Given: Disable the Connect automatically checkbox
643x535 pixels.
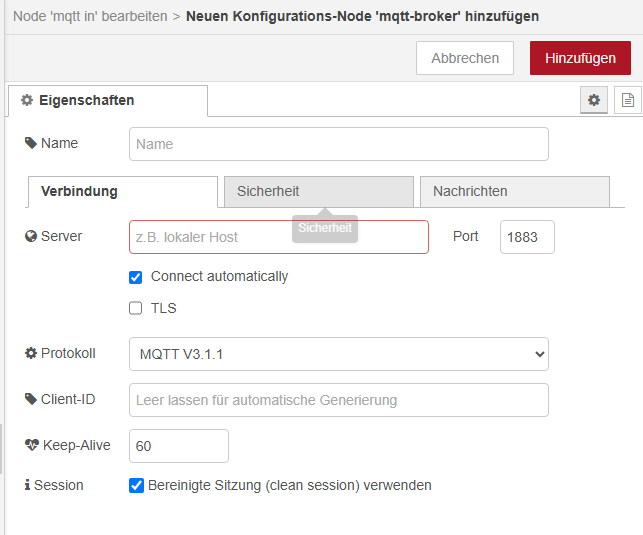Looking at the screenshot, I should pos(136,277).
